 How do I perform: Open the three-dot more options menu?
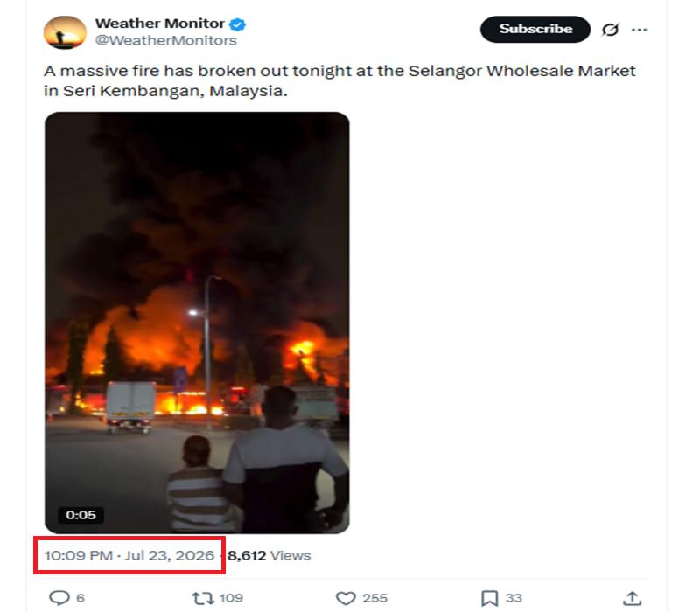tap(640, 30)
